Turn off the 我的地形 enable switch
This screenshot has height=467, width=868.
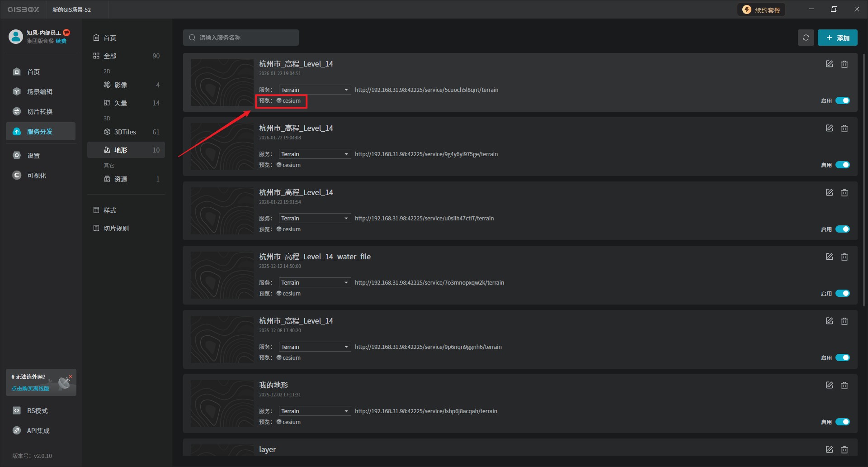(x=842, y=422)
